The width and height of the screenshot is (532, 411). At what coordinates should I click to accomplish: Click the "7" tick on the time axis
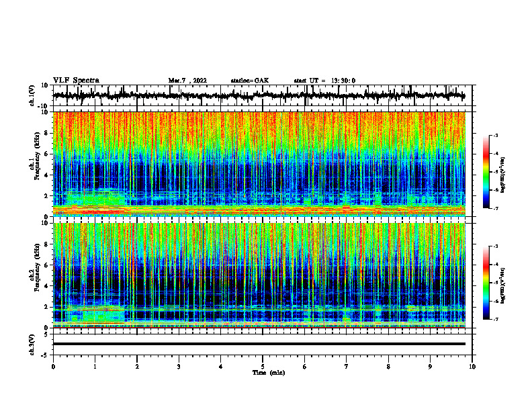coord(347,367)
